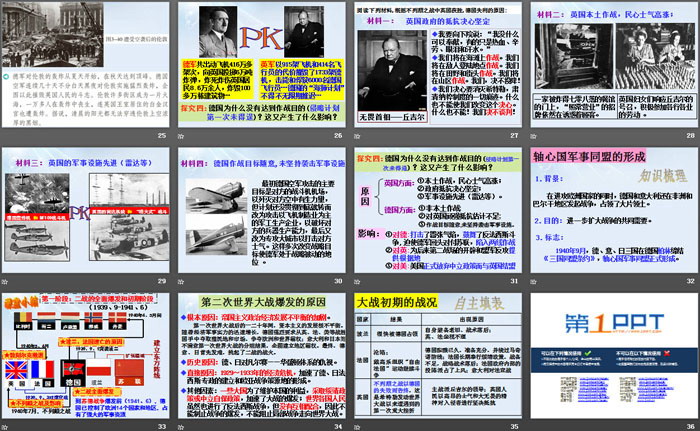This screenshot has height=431, width=700.
Task: Click slide number 34 label
Action: tap(338, 427)
